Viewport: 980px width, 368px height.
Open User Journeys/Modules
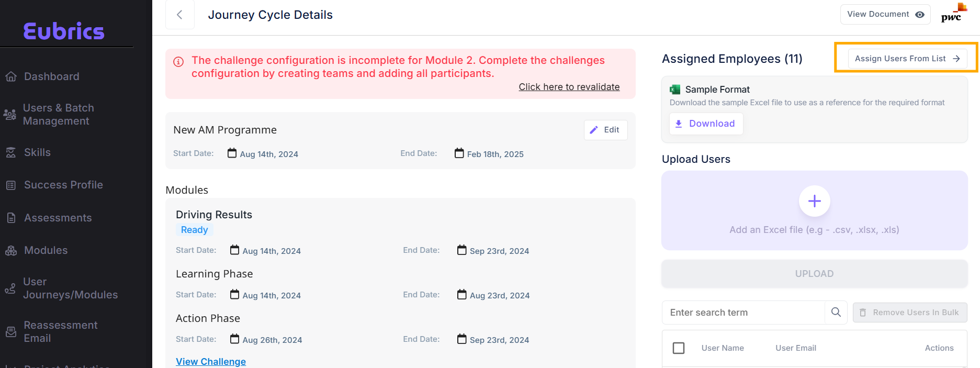[70, 288]
